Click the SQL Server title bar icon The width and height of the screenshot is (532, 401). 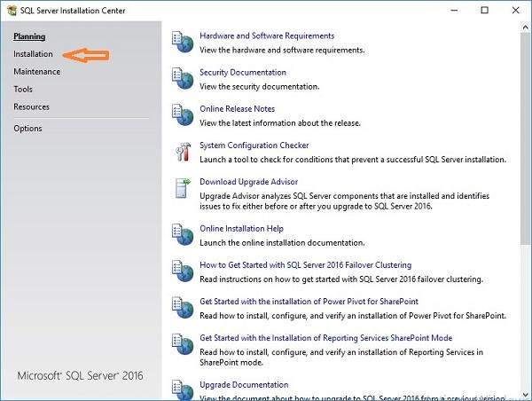(11, 11)
